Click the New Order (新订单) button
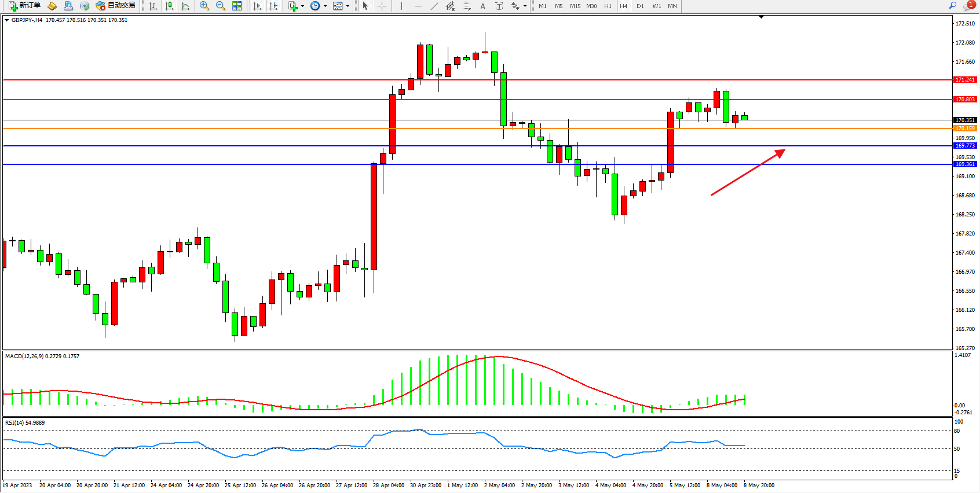This screenshot has height=493, width=980. [x=24, y=6]
